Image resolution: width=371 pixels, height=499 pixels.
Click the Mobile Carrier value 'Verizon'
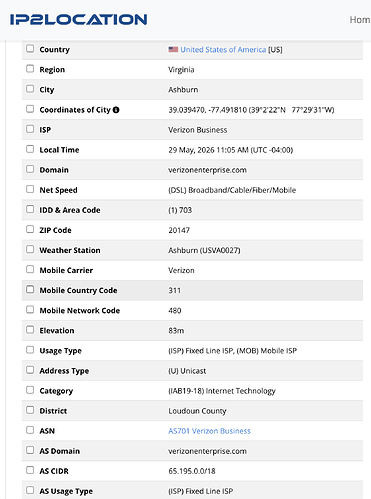point(181,270)
